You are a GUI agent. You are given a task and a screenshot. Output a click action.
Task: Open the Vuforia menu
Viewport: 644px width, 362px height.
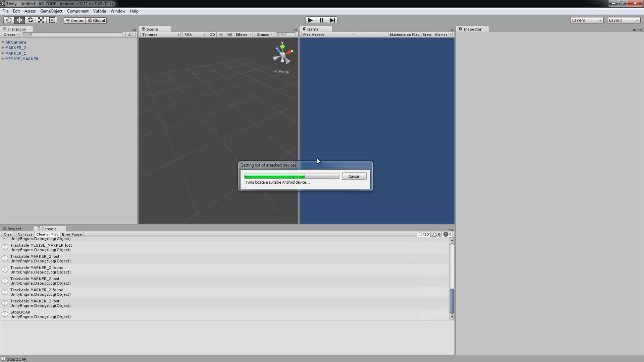[99, 11]
